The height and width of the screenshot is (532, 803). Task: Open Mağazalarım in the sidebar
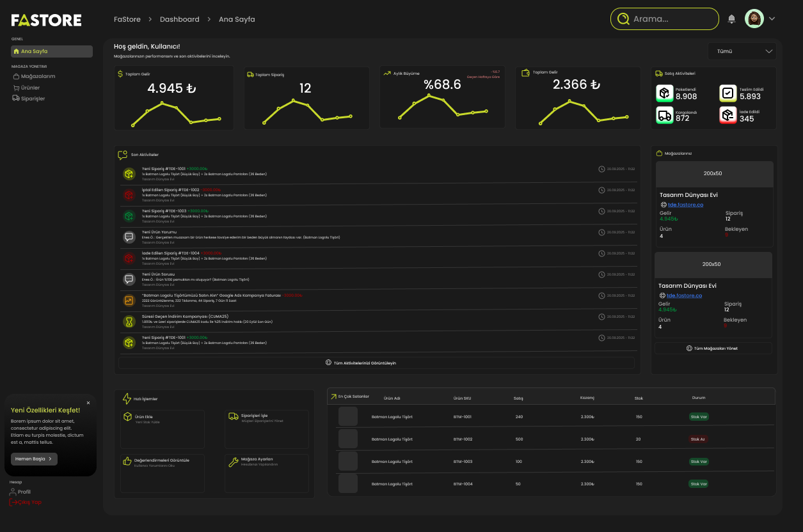point(38,76)
